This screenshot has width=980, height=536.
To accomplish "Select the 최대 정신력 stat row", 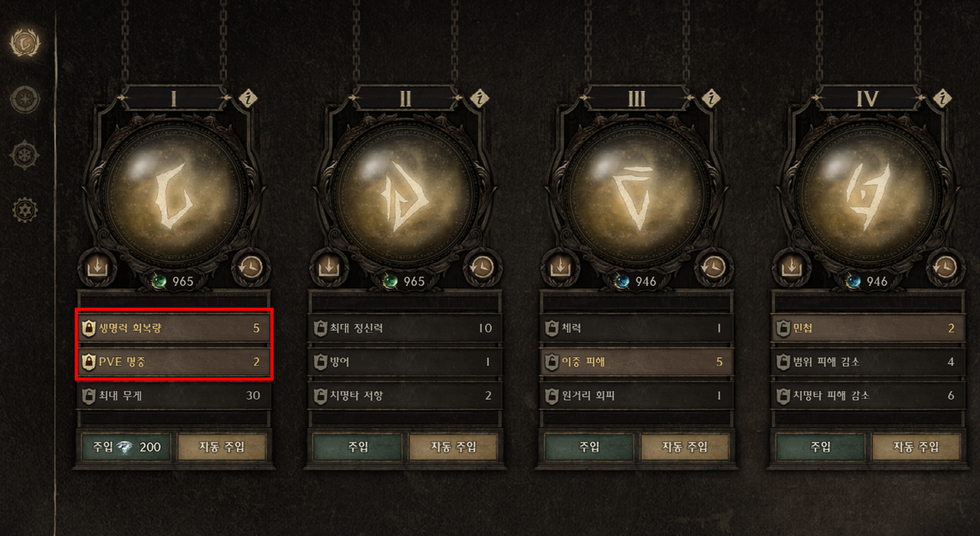I will (x=404, y=328).
